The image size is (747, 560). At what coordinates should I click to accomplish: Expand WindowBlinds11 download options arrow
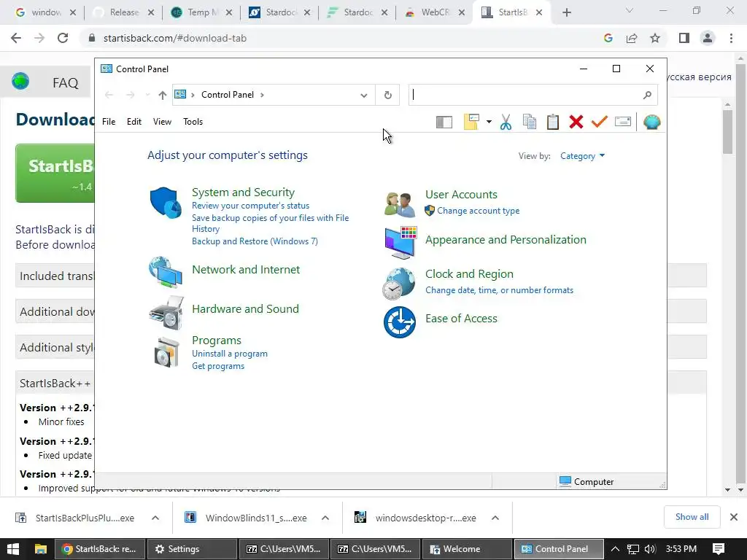coord(325,518)
